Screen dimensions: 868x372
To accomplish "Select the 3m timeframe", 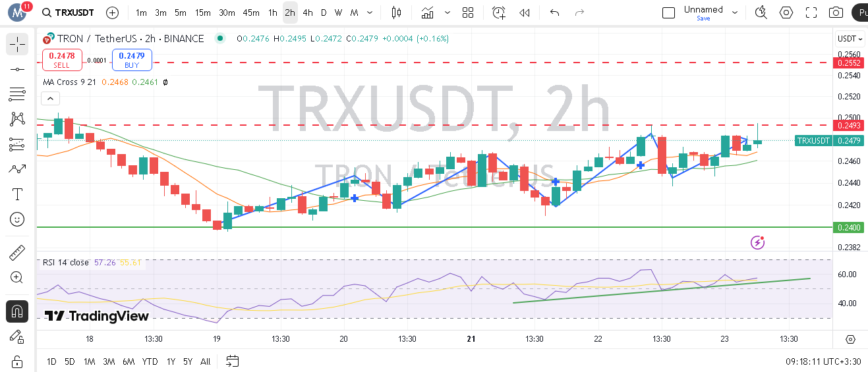I will pos(161,13).
